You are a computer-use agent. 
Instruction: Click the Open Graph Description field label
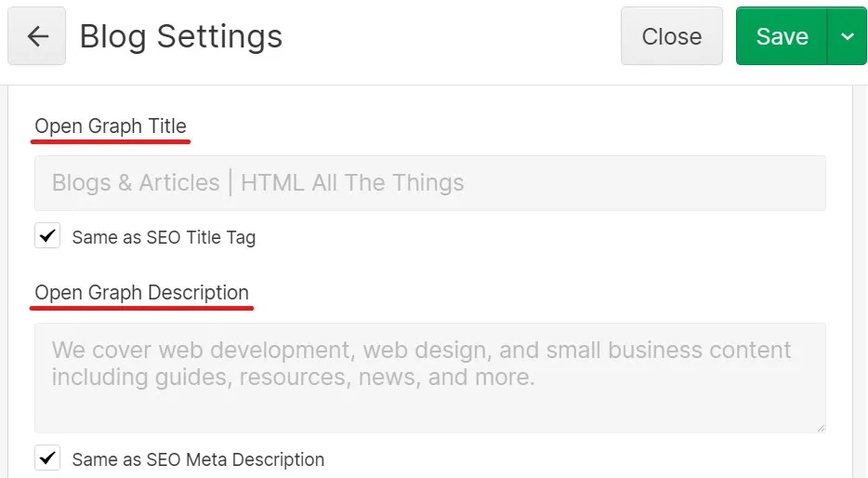tap(142, 293)
